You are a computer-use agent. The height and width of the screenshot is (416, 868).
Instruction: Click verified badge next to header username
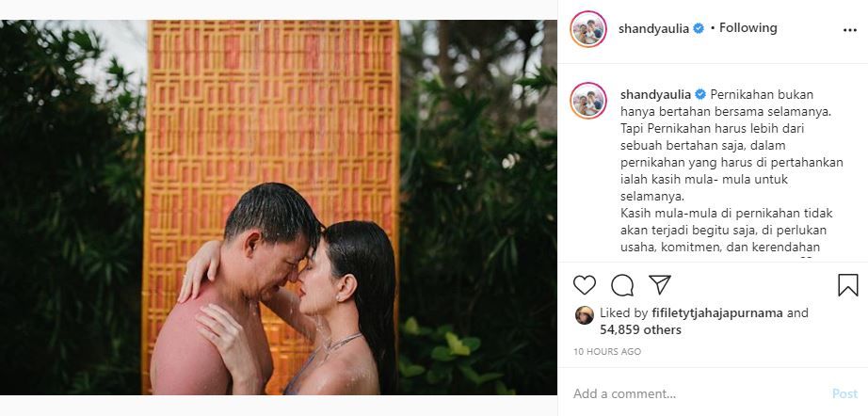699,28
